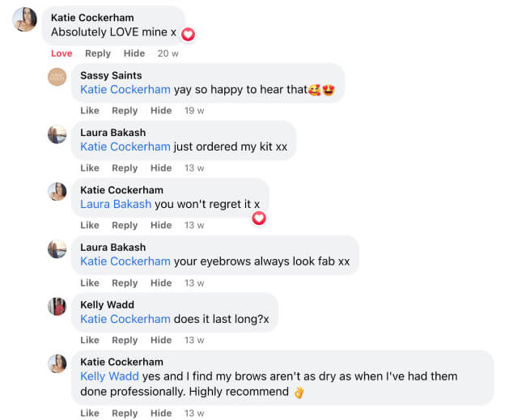Click Kelly Wadd's profile picture
The height and width of the screenshot is (420, 526).
pyautogui.click(x=57, y=307)
